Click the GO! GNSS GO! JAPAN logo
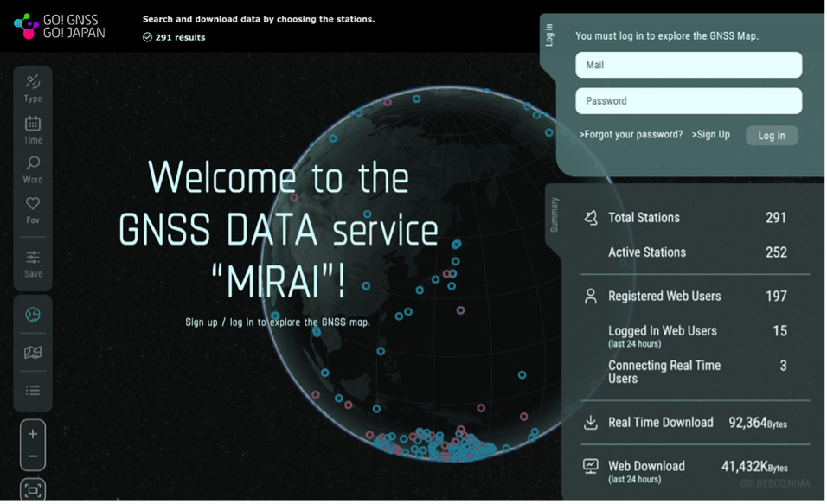Screen dimensions: 827x504 [x=59, y=26]
